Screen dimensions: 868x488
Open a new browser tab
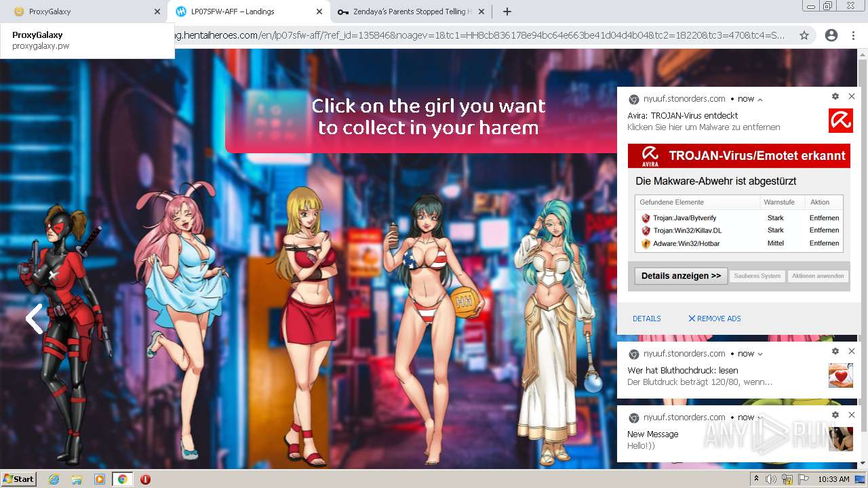(507, 12)
